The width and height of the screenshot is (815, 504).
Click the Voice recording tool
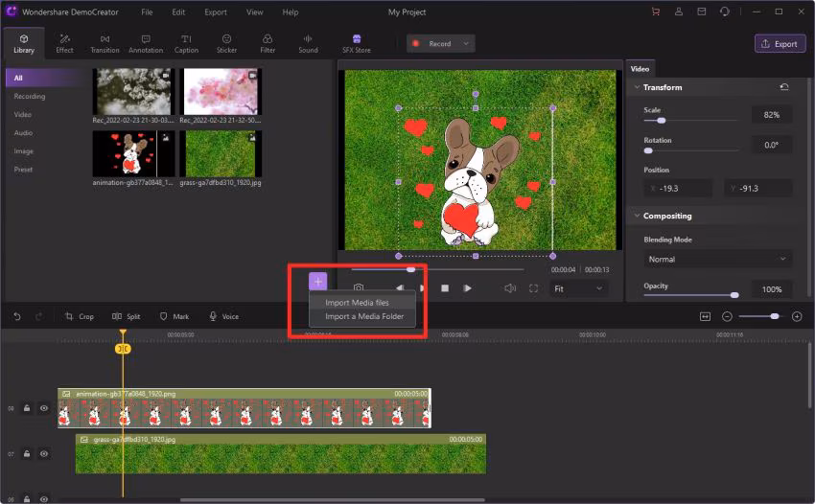pos(223,316)
